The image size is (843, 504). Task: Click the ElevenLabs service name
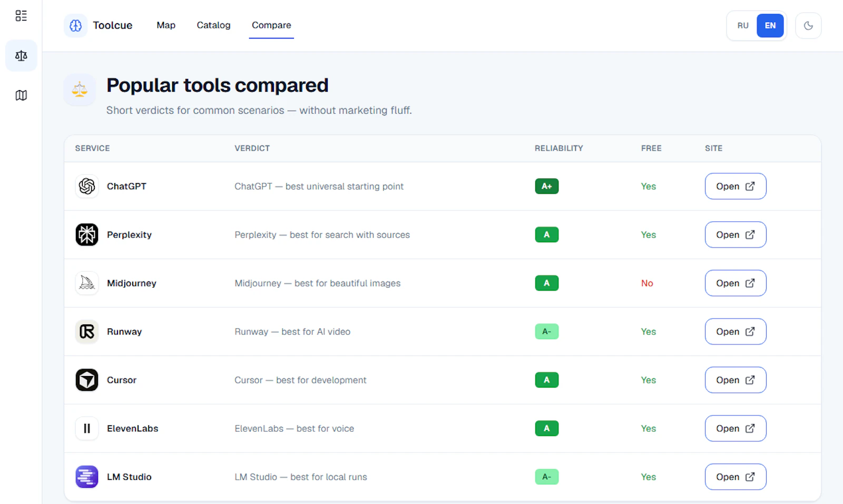point(133,428)
